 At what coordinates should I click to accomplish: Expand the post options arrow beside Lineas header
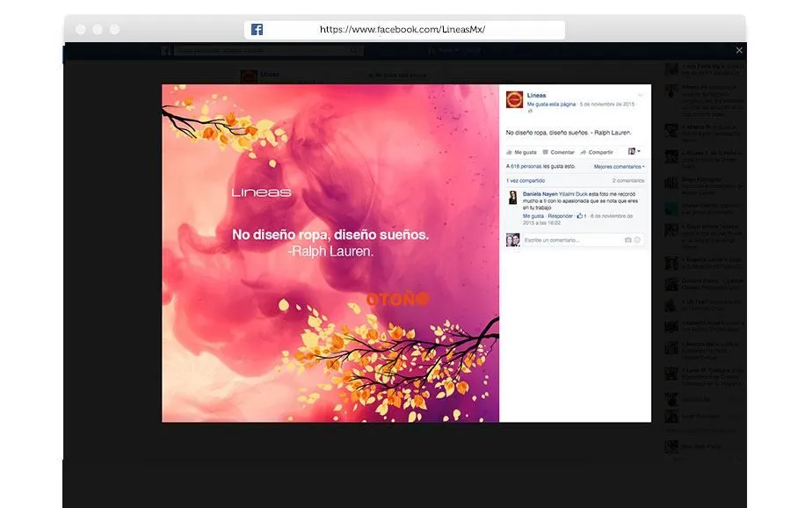[640, 95]
